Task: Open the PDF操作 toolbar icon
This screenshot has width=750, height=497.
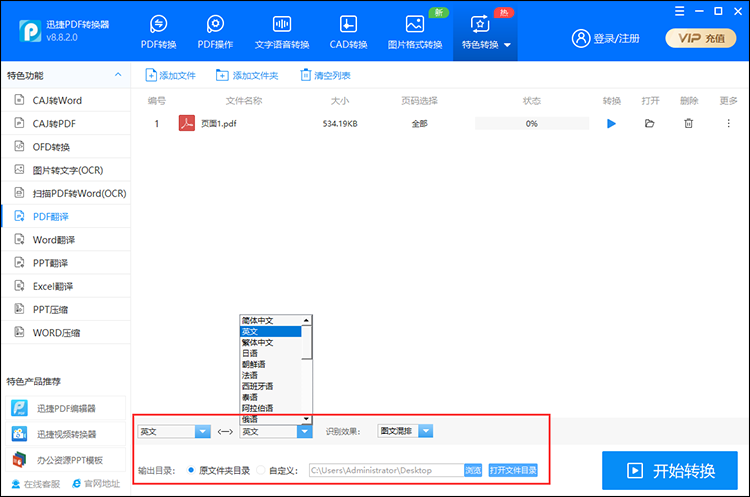Action: [x=215, y=32]
